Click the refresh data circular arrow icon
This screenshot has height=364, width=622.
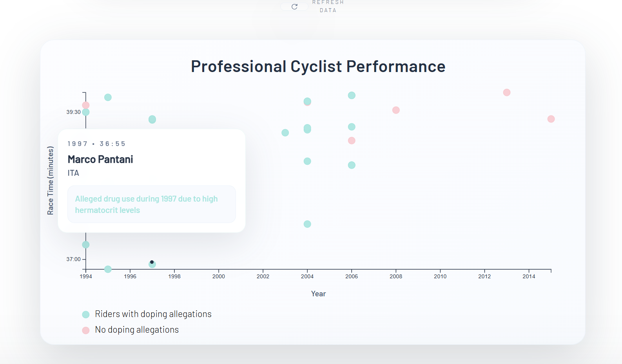pyautogui.click(x=294, y=7)
